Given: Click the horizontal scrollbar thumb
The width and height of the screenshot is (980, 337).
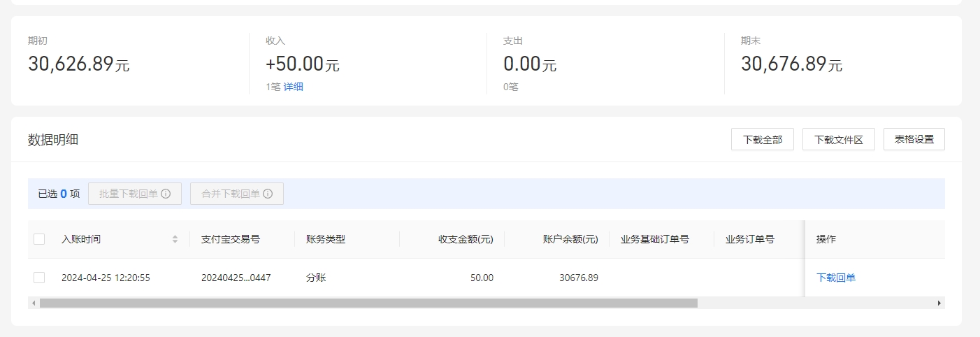Looking at the screenshot, I should pos(368,303).
